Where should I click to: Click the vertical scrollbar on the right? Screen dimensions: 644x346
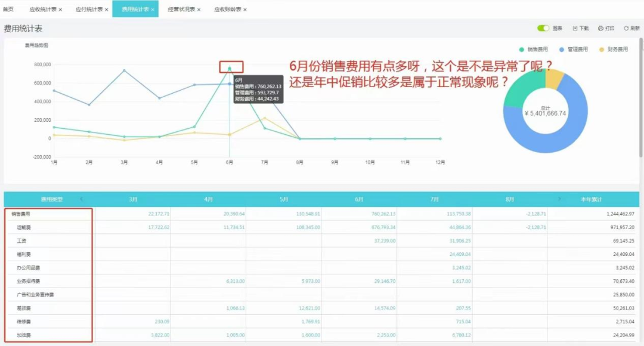pos(640,97)
